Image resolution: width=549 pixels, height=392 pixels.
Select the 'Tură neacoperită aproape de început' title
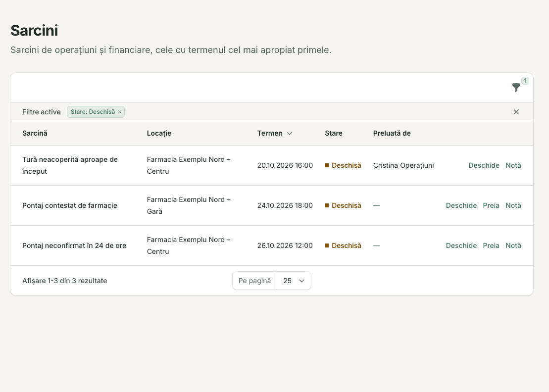(70, 165)
